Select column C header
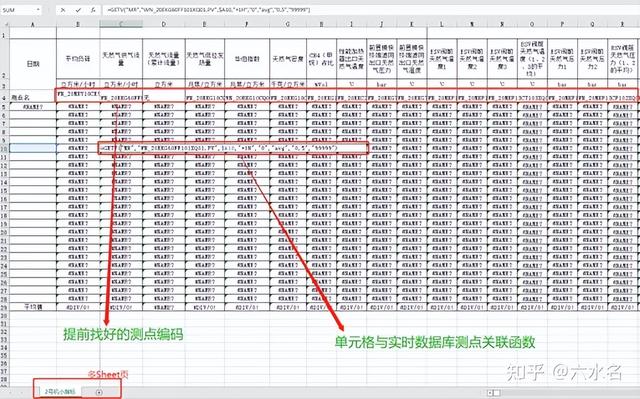The image size is (640, 399). [121, 24]
